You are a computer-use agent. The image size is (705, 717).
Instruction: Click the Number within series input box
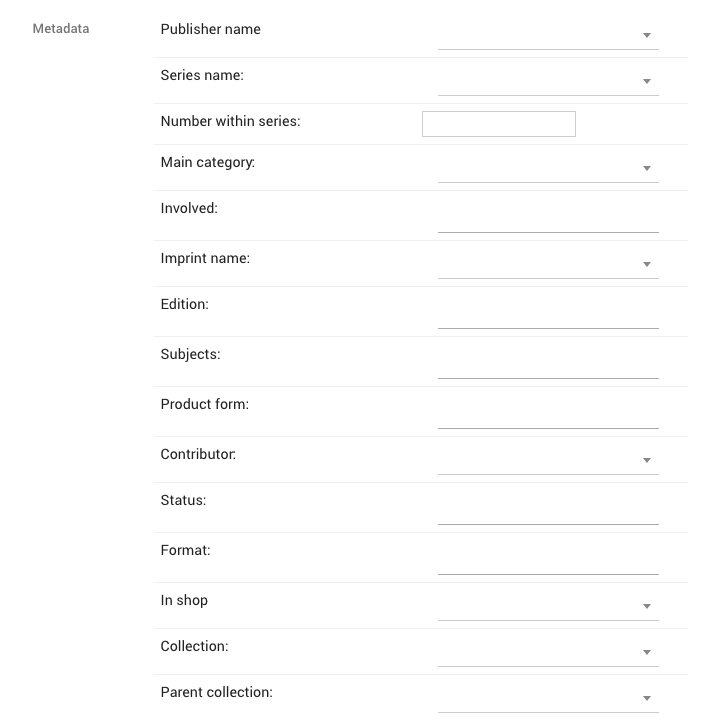coord(498,124)
